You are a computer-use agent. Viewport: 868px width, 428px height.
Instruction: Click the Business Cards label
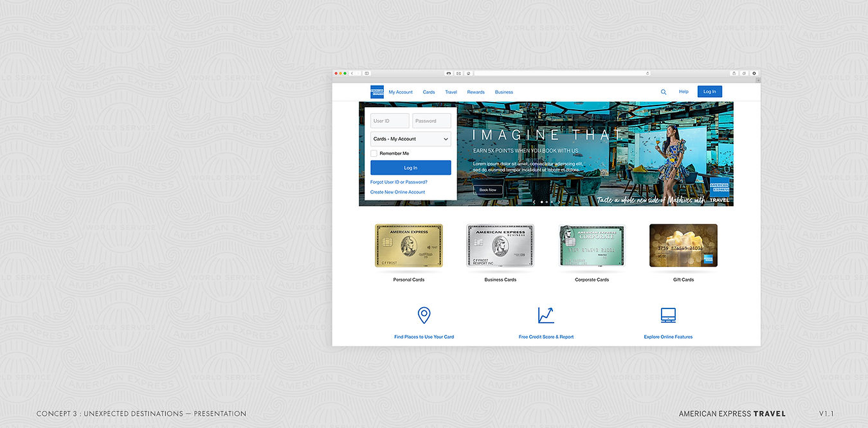[x=500, y=280]
